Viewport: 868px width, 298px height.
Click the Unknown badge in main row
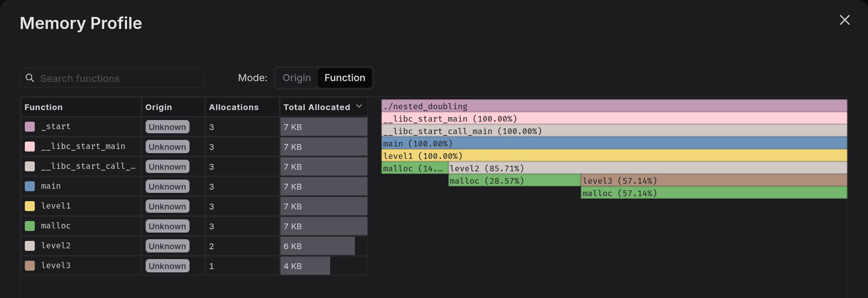167,186
